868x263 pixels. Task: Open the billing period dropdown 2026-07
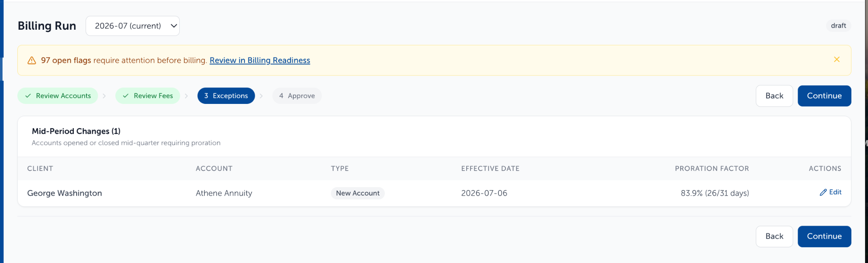pos(133,26)
